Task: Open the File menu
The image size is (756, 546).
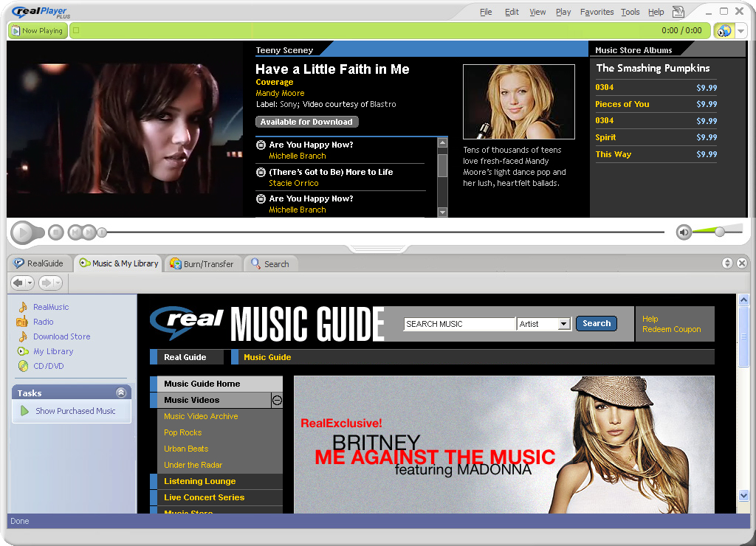Action: [486, 12]
